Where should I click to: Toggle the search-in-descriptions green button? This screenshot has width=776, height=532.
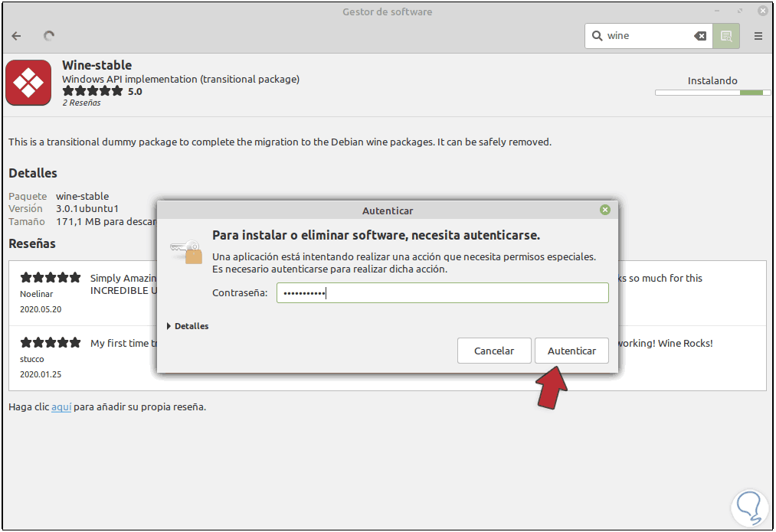pos(726,36)
